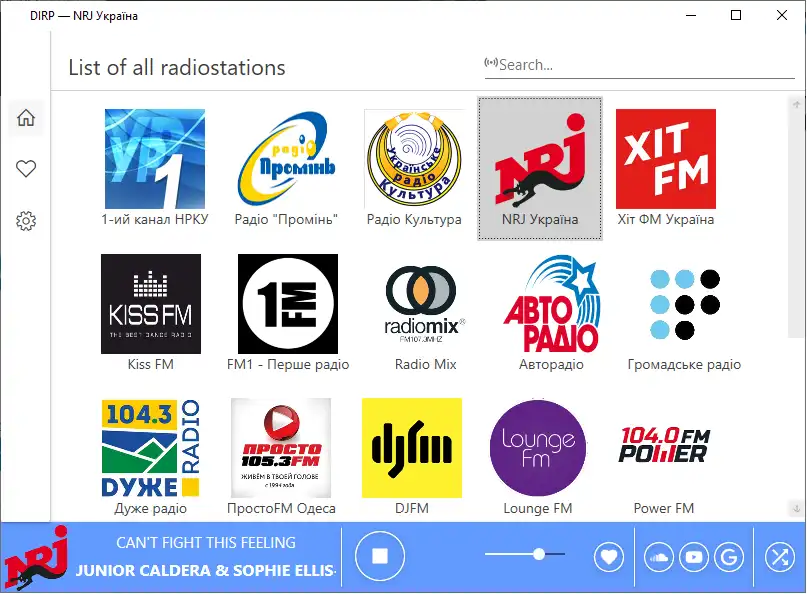Image resolution: width=807 pixels, height=594 pixels.
Task: Select the Lounge FM station logo
Action: click(x=538, y=448)
